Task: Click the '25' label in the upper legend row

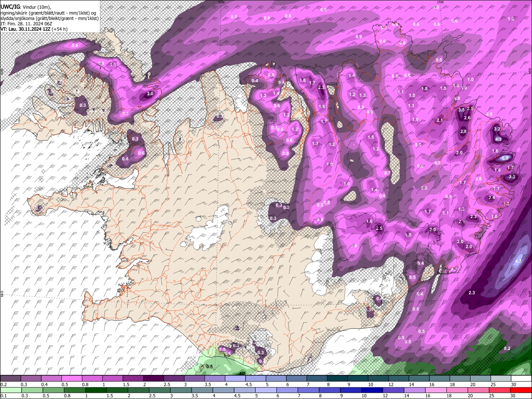Action: 493,384
